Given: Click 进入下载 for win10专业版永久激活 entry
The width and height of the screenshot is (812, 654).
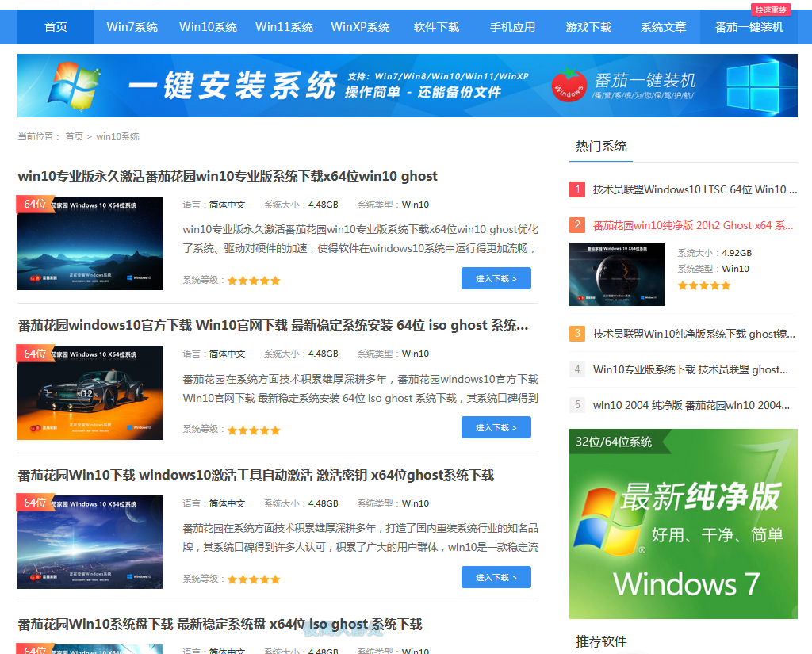Looking at the screenshot, I should click(496, 278).
